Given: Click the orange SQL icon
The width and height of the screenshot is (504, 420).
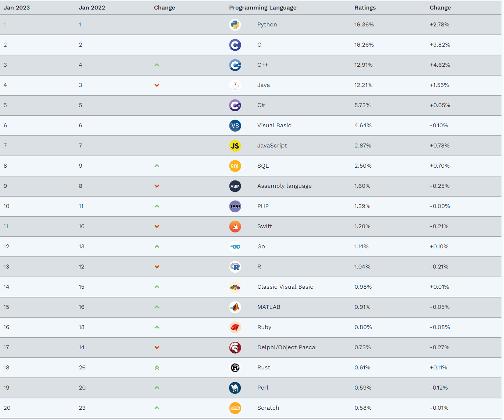Looking at the screenshot, I should (235, 166).
